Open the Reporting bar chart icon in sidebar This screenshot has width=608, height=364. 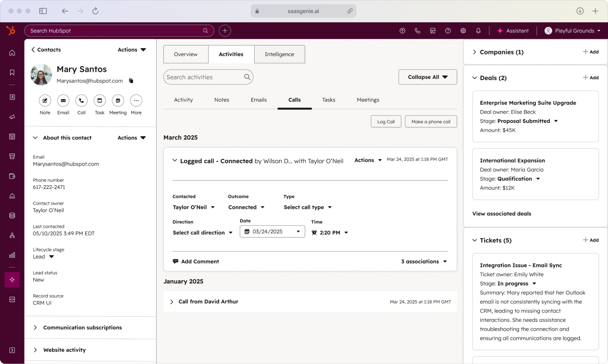pyautogui.click(x=12, y=255)
